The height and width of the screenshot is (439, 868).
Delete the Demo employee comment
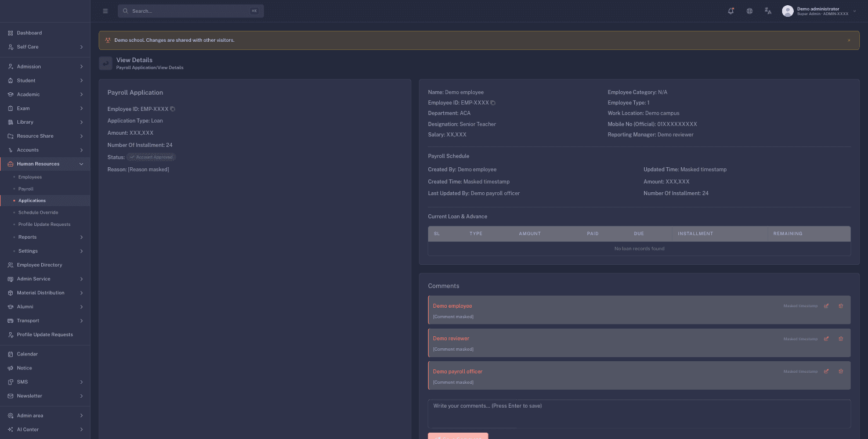[841, 306]
